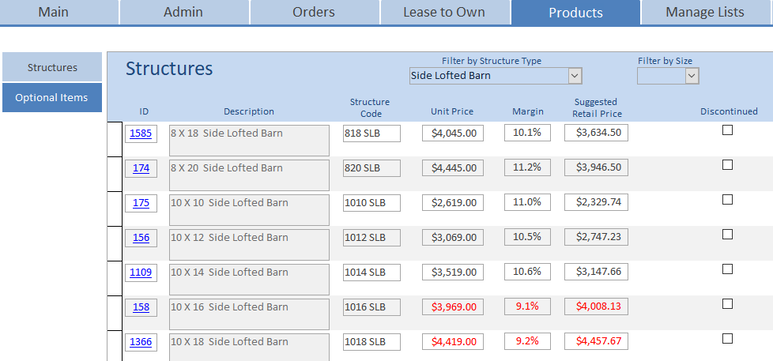Open the Lease to Own tab
Screen dimensions: 773x361
pyautogui.click(x=444, y=12)
